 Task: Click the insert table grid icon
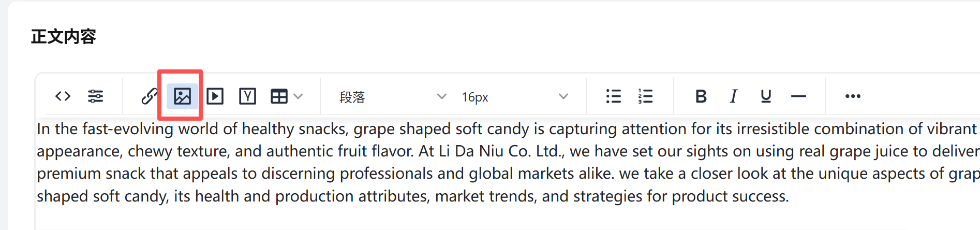click(x=279, y=96)
